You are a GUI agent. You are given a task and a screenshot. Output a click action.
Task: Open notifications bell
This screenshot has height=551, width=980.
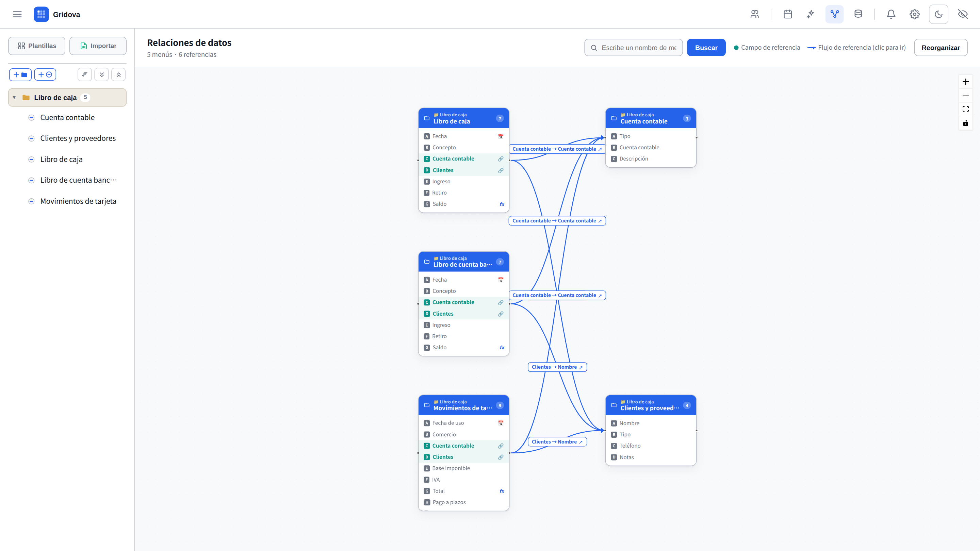click(891, 14)
